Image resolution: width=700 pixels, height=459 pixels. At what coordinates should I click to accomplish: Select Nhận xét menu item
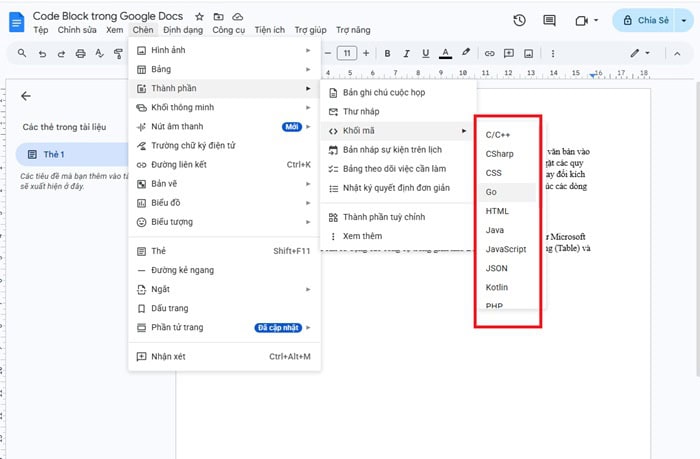point(225,356)
